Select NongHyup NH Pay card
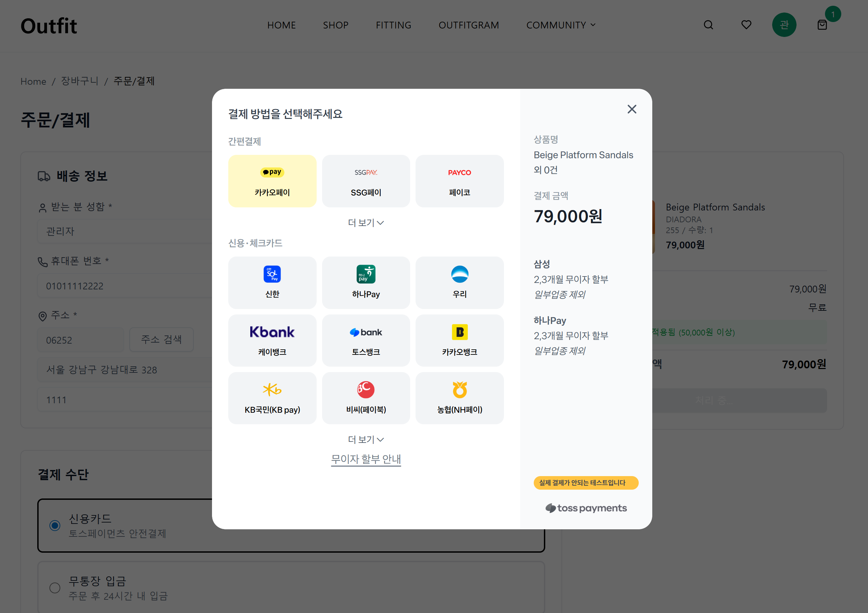 [x=459, y=398]
